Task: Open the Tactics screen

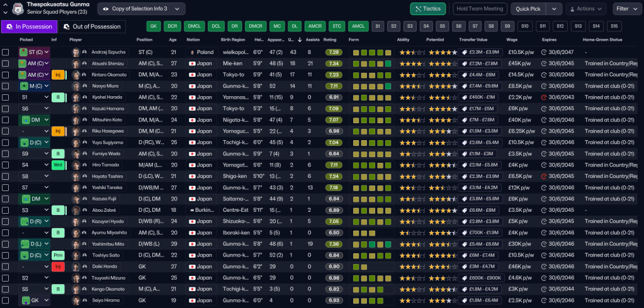Action: (427, 9)
